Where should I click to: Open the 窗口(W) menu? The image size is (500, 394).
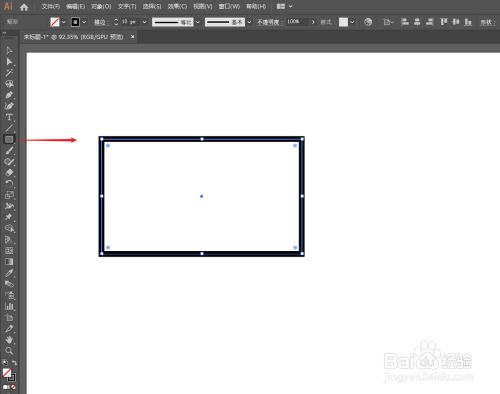point(229,6)
